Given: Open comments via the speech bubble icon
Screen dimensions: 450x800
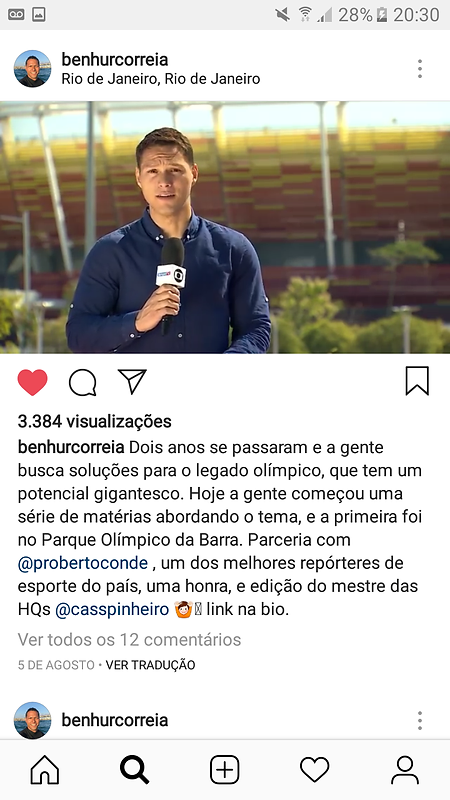Looking at the screenshot, I should [x=83, y=383].
